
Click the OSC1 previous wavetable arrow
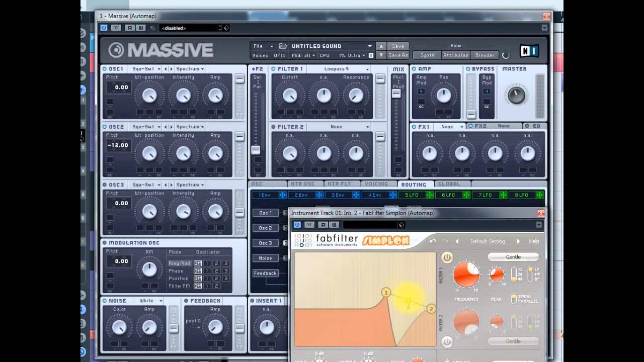click(166, 69)
